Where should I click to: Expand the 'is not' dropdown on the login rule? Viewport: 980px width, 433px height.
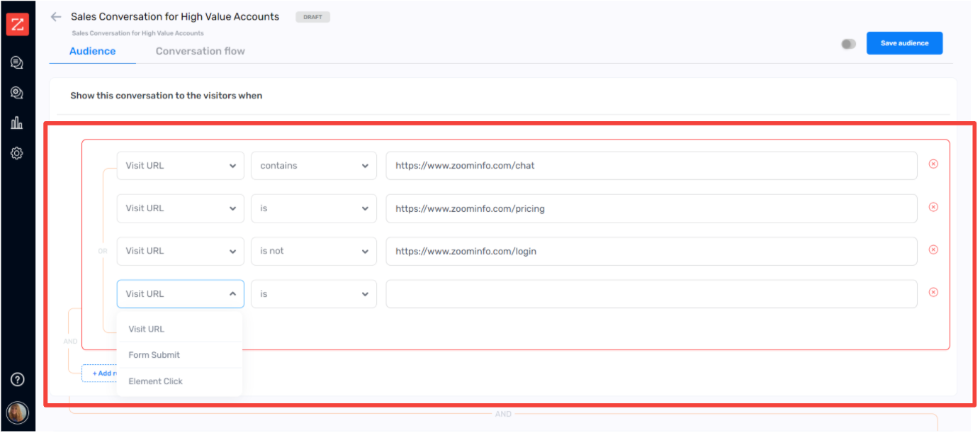tap(313, 251)
